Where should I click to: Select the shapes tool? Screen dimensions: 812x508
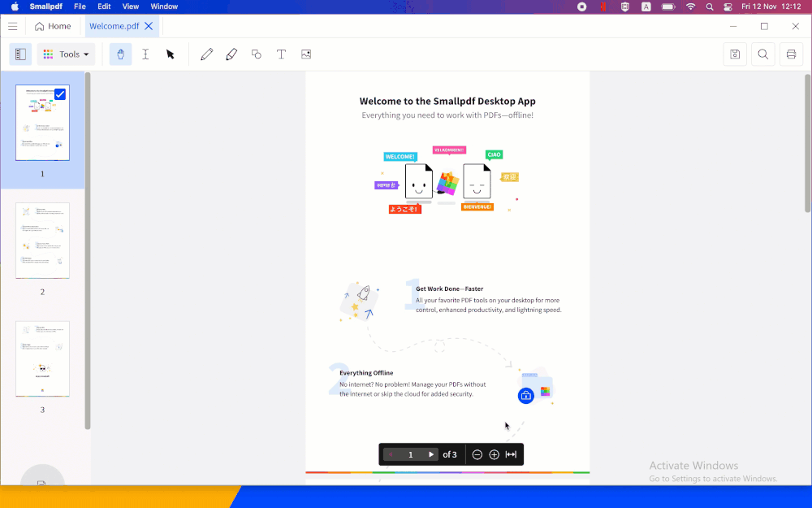click(257, 54)
